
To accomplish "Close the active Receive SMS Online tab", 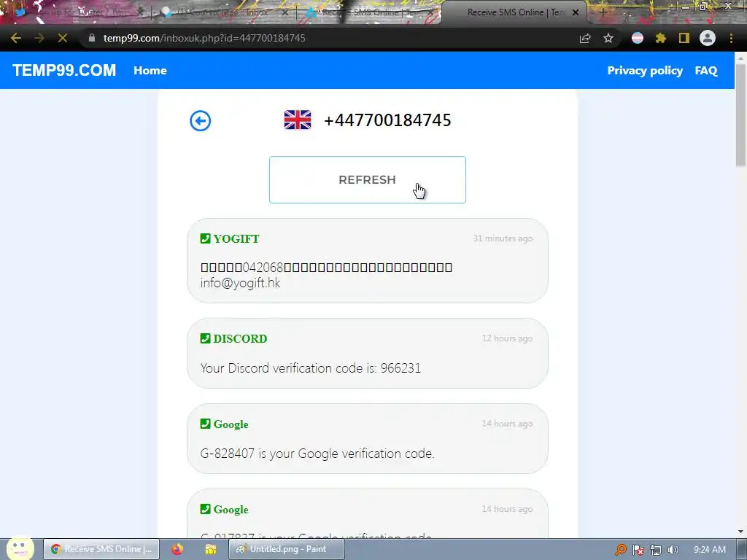I will pos(576,12).
